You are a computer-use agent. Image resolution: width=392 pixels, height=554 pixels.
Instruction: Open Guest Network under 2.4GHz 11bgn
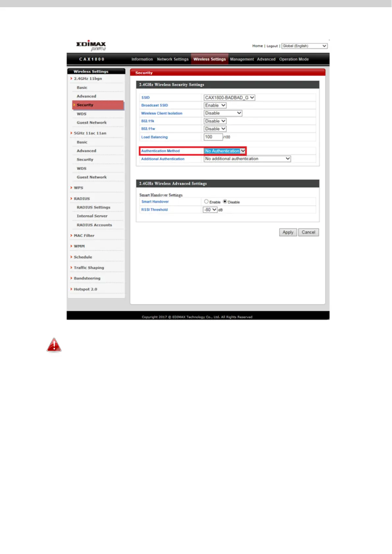[92, 123]
